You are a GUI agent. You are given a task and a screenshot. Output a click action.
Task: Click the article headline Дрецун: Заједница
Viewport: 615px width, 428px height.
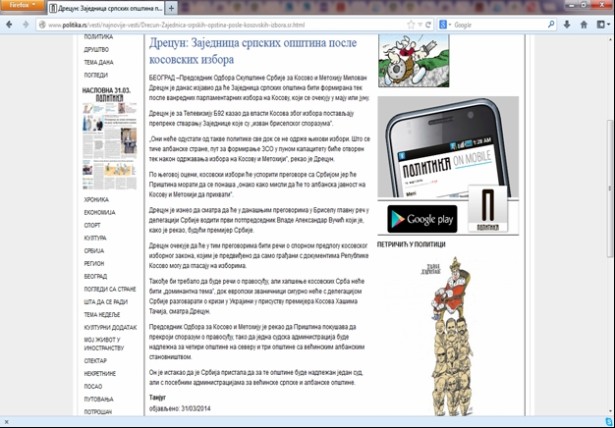(253, 51)
